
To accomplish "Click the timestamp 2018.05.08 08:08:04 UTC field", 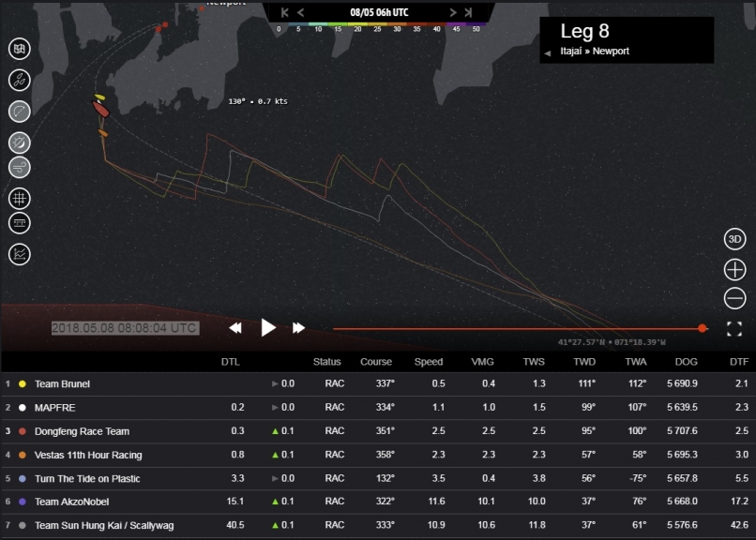I will pos(126,328).
